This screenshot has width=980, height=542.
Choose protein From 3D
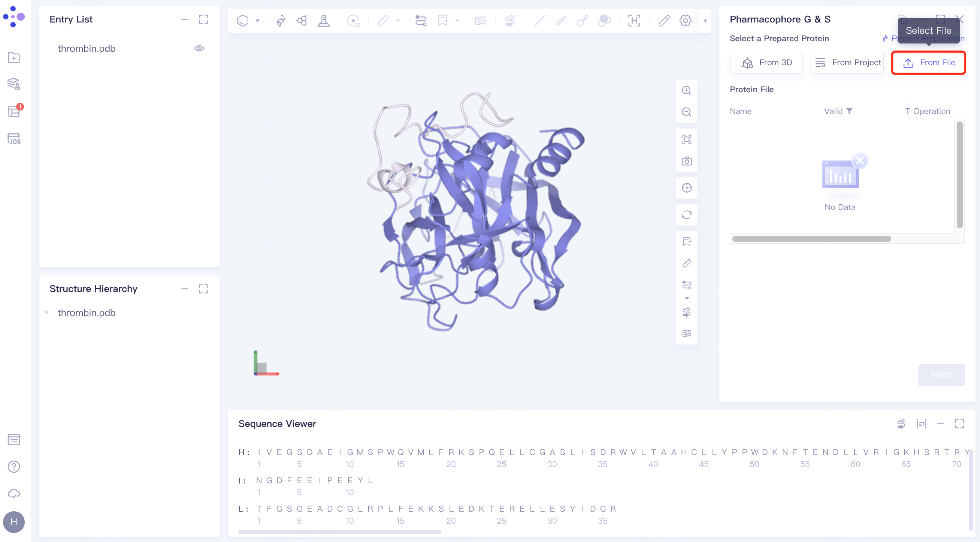click(x=766, y=63)
